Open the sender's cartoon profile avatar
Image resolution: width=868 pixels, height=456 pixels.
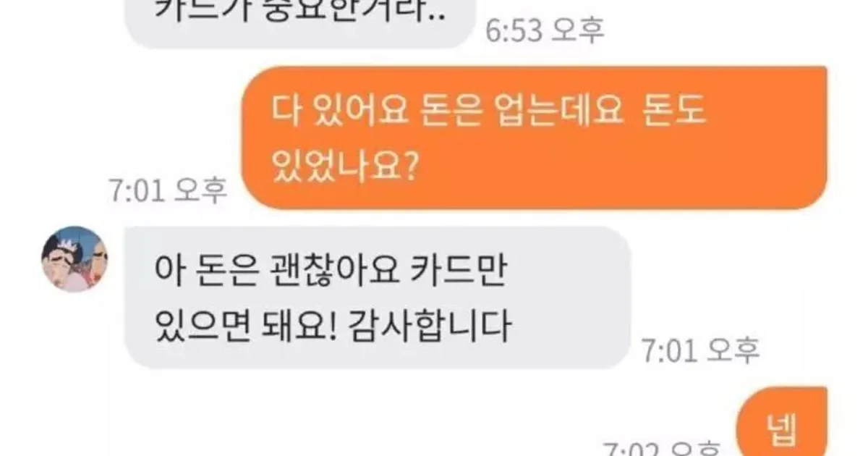pos(75,259)
